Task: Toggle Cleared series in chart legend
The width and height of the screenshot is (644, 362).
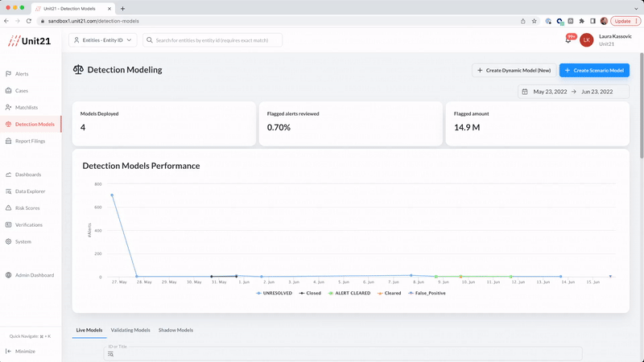Action: (x=389, y=293)
